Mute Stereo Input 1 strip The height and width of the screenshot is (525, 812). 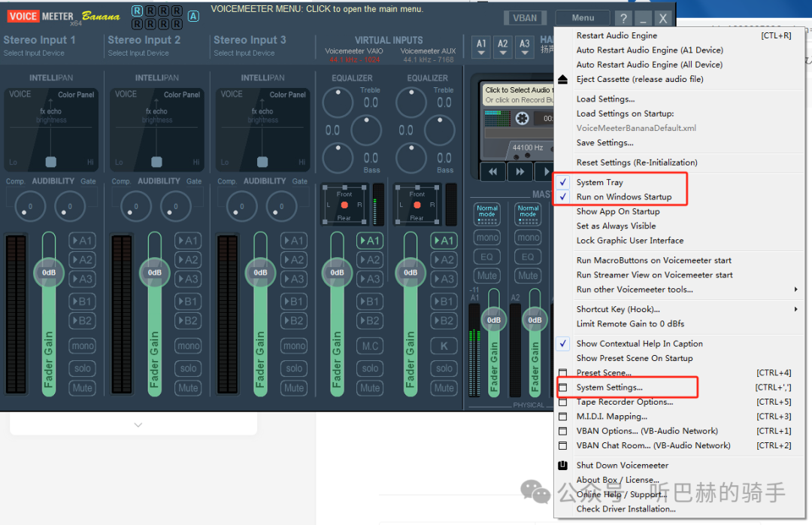point(83,388)
